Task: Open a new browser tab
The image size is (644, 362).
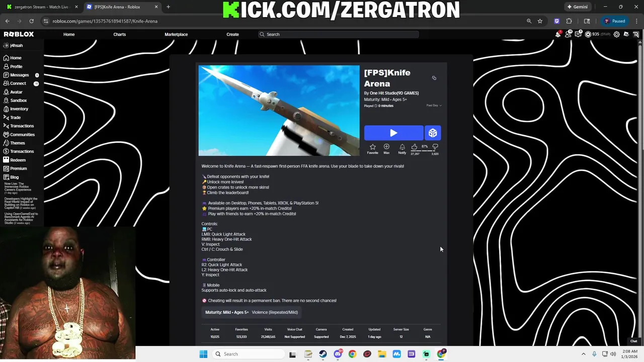Action: (x=168, y=7)
